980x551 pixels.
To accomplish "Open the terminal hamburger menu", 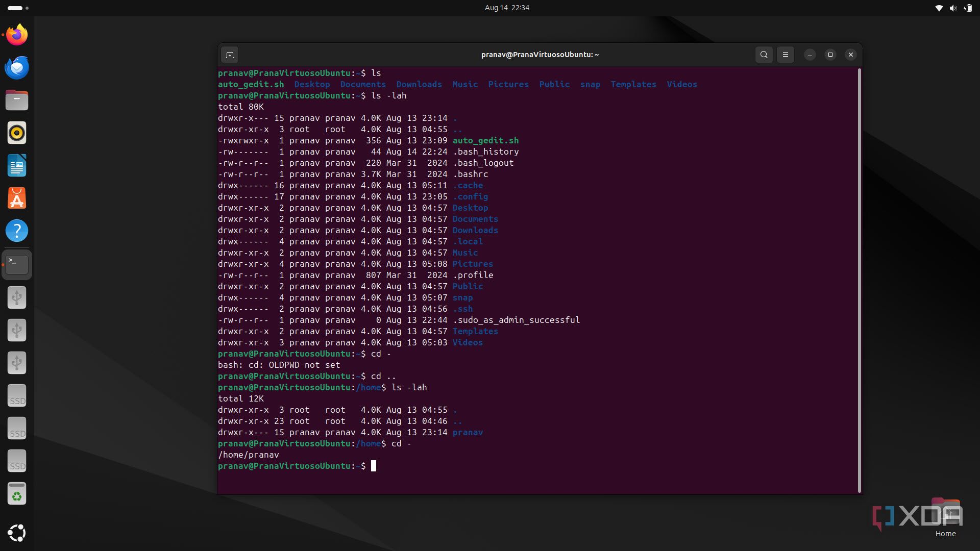I will coord(785,55).
